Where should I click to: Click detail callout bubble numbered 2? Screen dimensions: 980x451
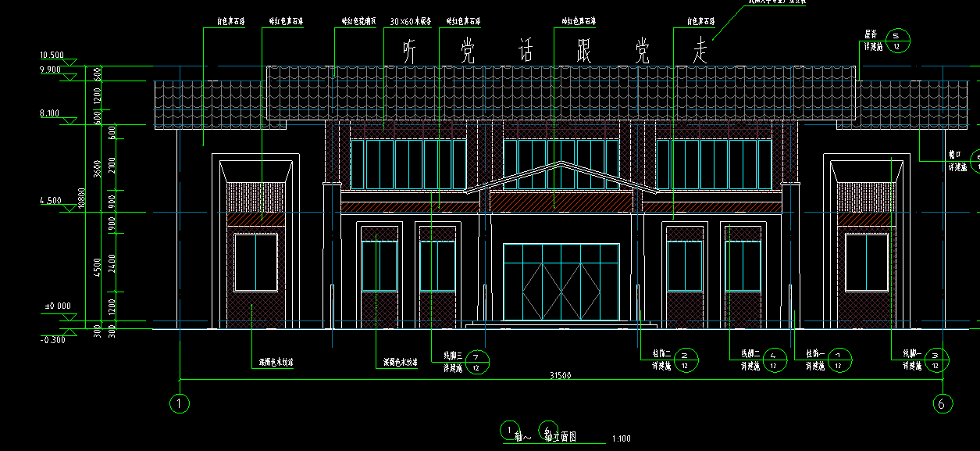coord(686,360)
